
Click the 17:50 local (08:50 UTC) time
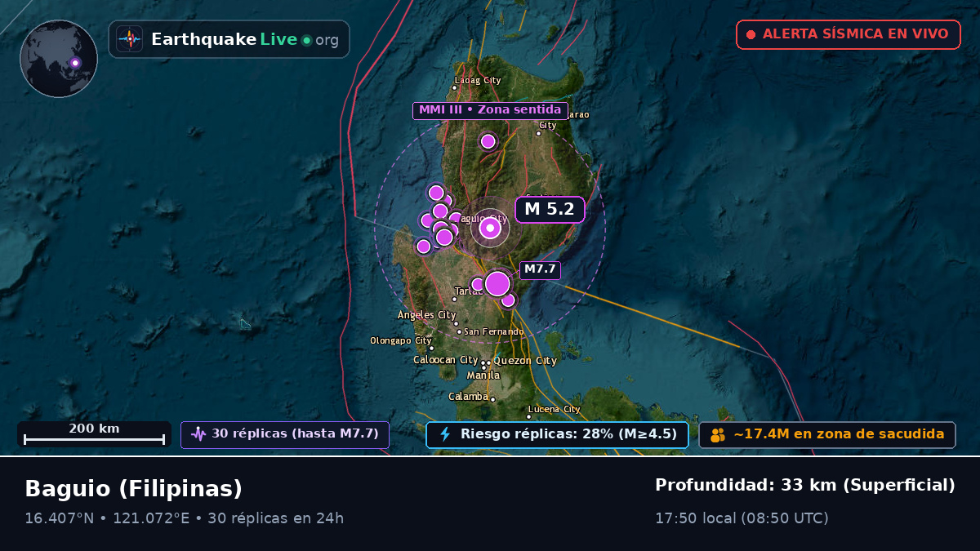coord(742,518)
